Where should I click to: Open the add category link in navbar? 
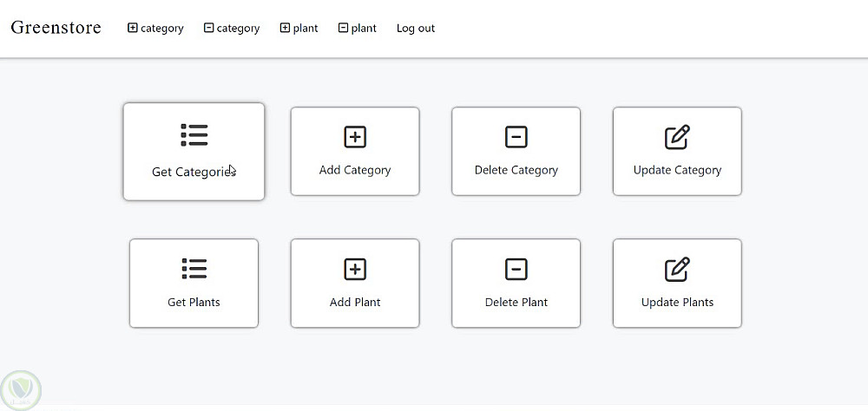(155, 28)
